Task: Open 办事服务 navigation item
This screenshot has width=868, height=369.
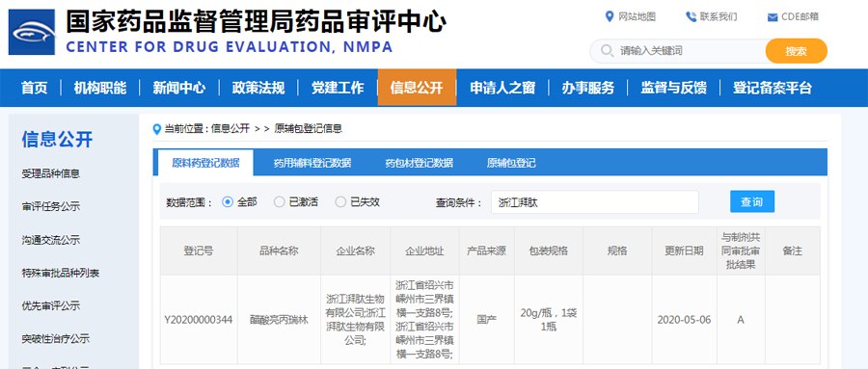Action: 588,88
